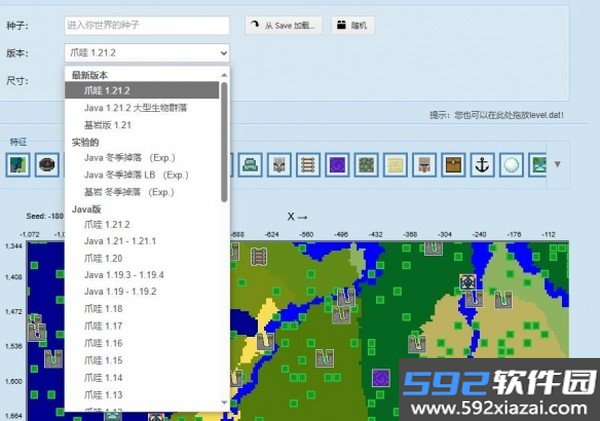Toggle the treasure chest feature icon
The height and width of the screenshot is (421, 600).
[453, 165]
